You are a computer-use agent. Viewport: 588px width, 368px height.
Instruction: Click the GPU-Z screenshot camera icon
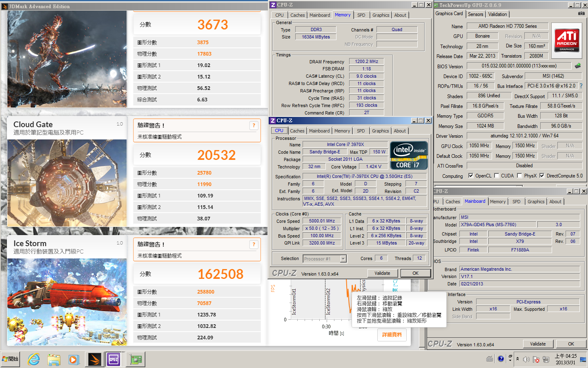coord(581,14)
